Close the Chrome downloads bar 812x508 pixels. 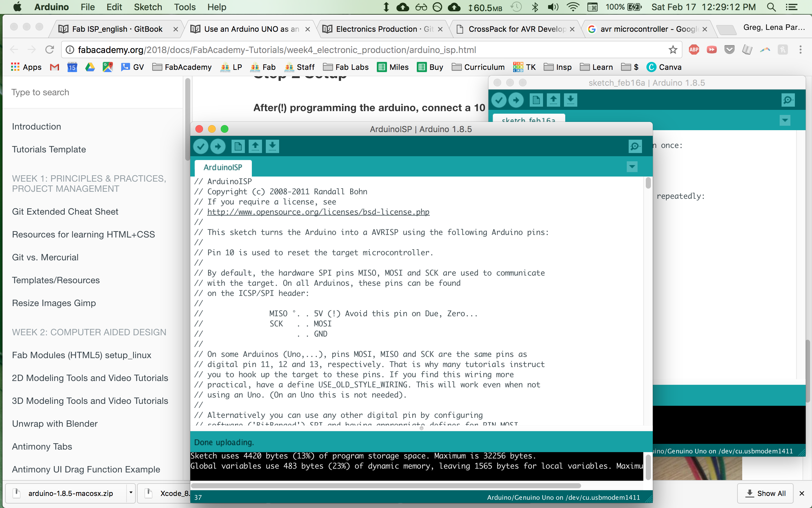click(802, 493)
